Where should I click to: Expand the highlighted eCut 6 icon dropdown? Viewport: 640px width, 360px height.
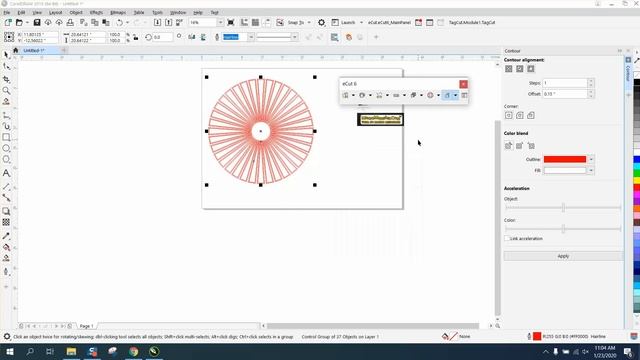456,95
